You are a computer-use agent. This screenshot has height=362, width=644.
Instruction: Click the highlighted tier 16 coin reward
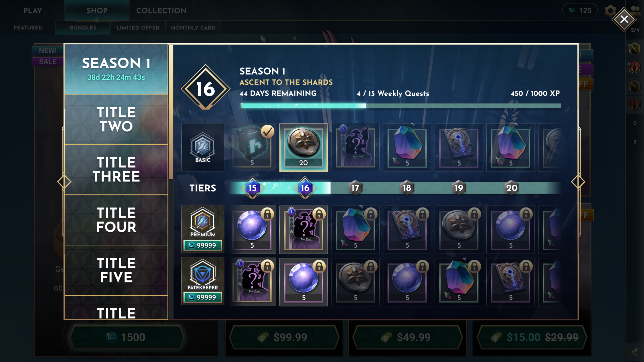303,147
